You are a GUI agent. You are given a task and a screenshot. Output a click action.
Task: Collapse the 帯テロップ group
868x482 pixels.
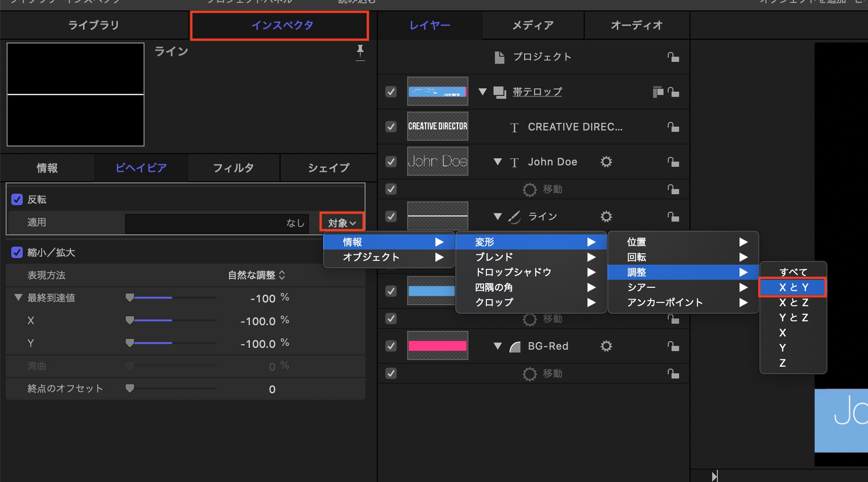point(482,92)
